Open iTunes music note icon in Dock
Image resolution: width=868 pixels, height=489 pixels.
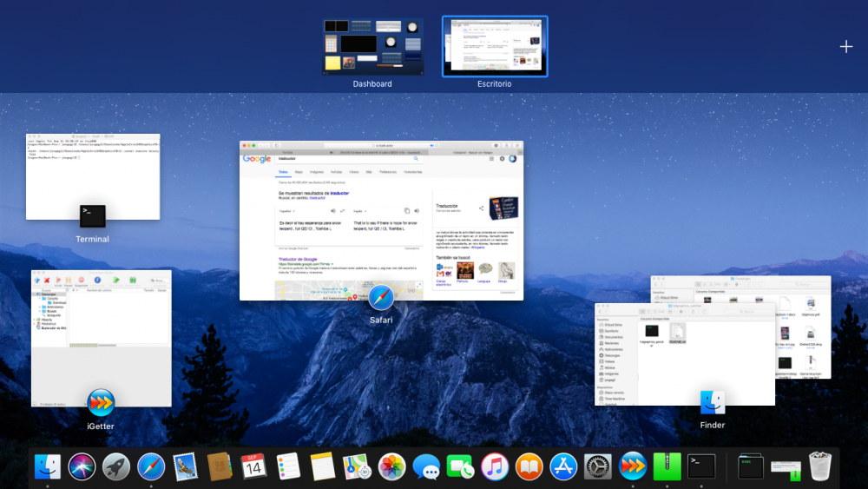pos(495,466)
